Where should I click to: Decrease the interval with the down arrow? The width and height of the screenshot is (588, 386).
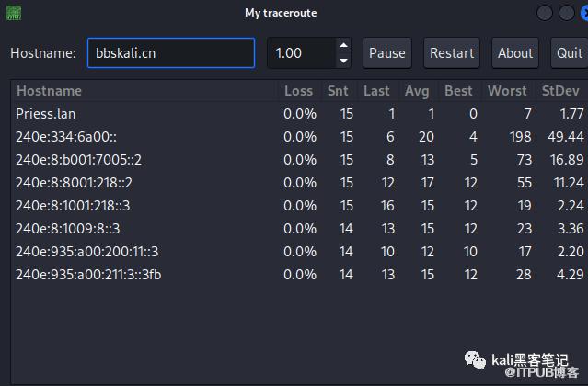click(x=343, y=62)
